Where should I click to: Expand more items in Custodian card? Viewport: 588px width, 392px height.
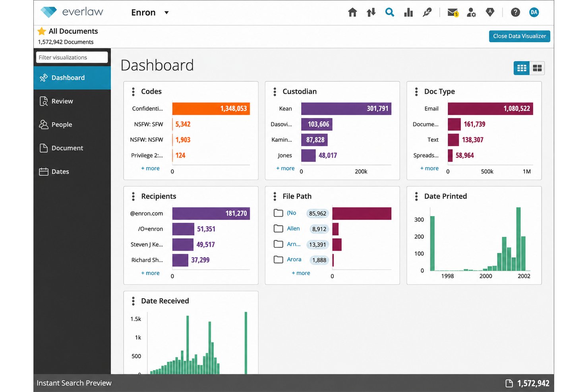pyautogui.click(x=285, y=168)
